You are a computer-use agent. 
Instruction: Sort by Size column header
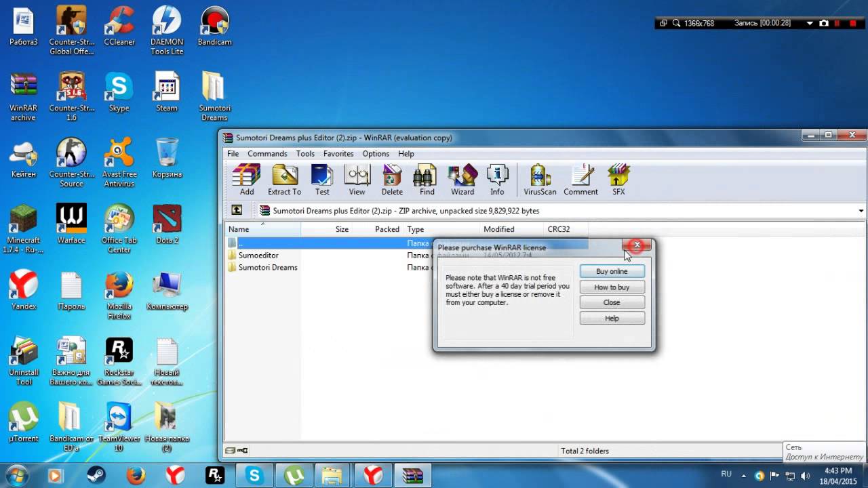[327, 229]
